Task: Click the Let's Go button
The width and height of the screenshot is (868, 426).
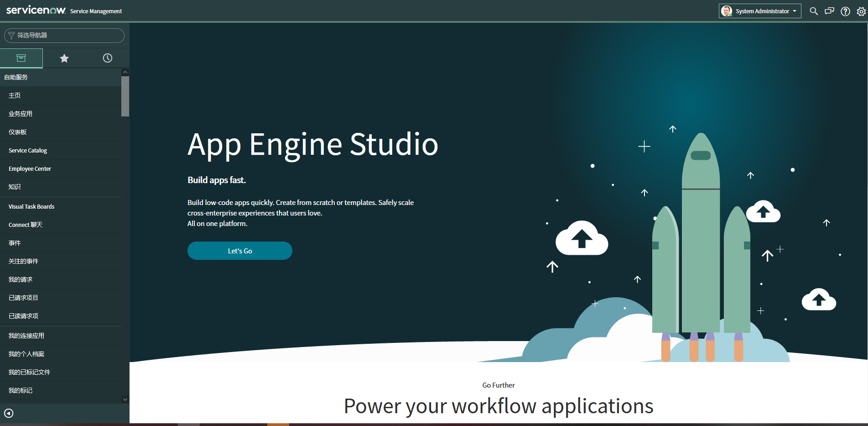Action: 240,251
